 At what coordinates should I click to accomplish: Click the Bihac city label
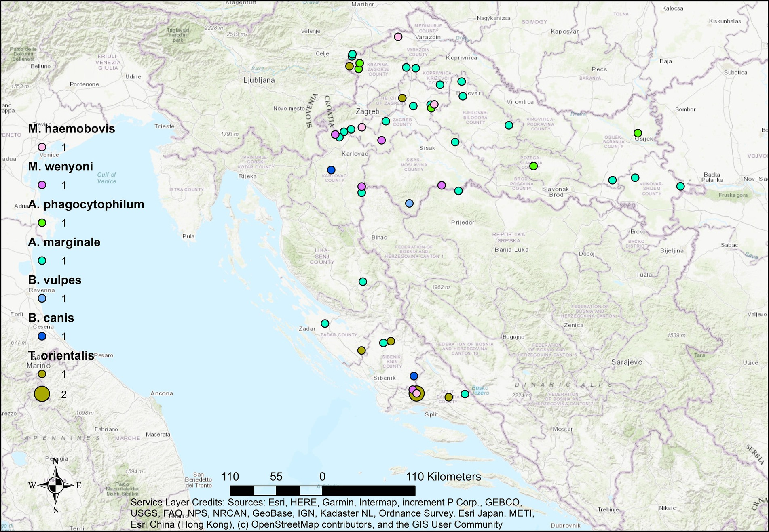(379, 238)
